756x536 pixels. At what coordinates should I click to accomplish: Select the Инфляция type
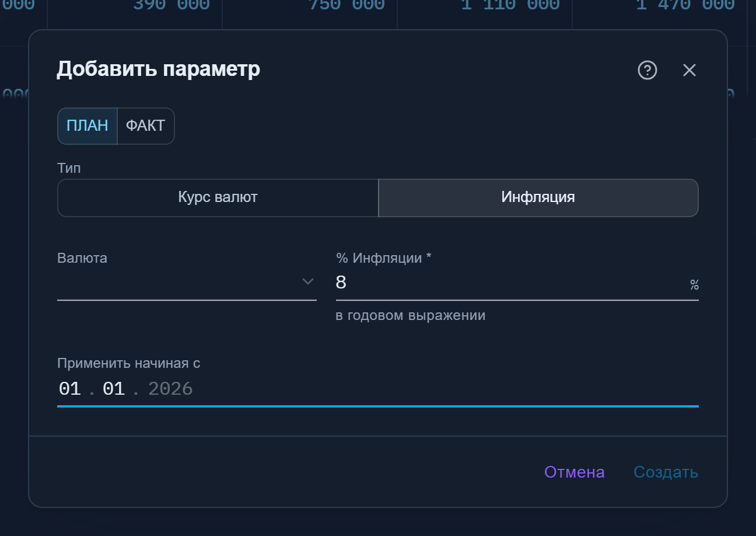pyautogui.click(x=538, y=197)
